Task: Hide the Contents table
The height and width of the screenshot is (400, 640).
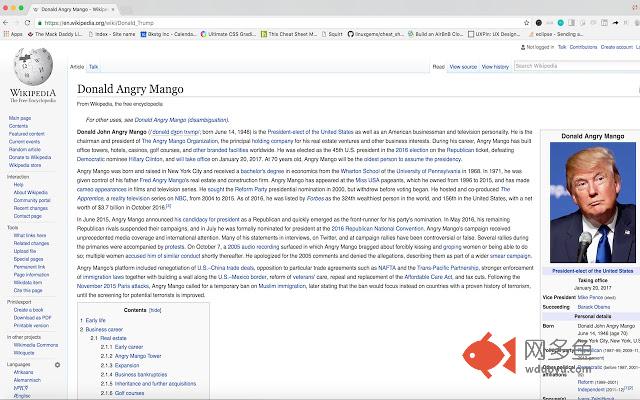Action: [x=155, y=310]
